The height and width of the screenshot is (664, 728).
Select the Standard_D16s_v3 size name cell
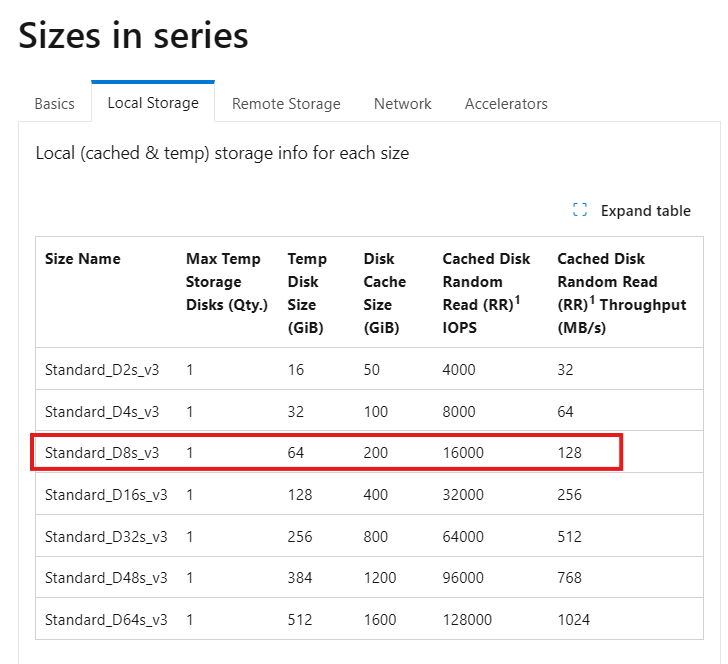click(106, 495)
